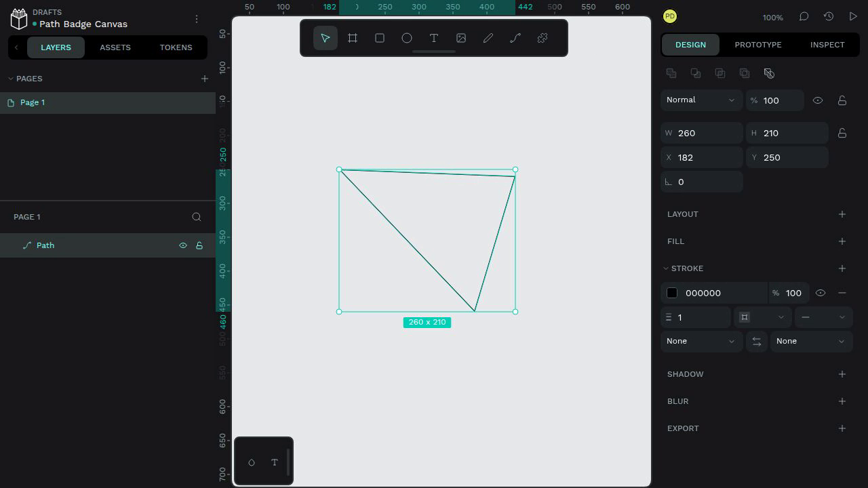Open stroke alignment dropdown

pos(762,317)
